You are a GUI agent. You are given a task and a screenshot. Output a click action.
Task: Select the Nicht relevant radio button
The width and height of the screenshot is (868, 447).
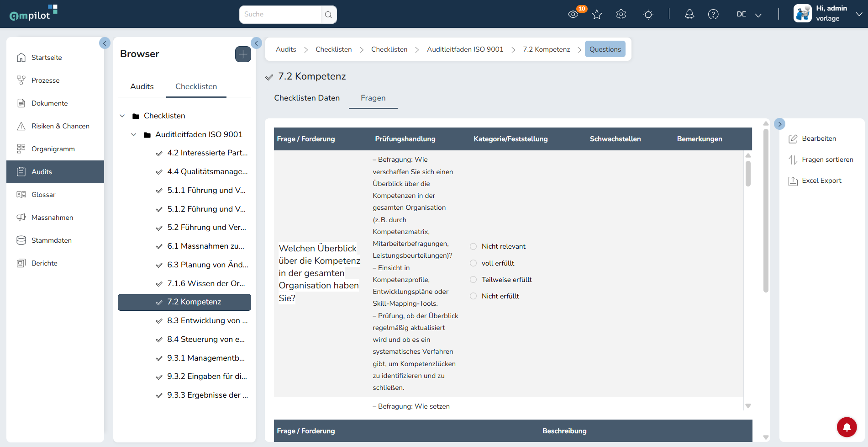(473, 246)
